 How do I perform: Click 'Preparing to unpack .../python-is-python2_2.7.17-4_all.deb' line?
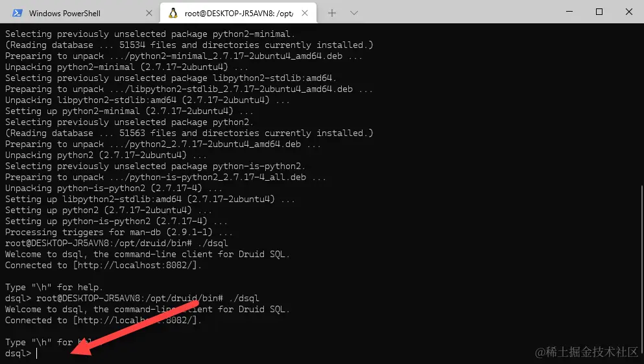click(x=165, y=177)
